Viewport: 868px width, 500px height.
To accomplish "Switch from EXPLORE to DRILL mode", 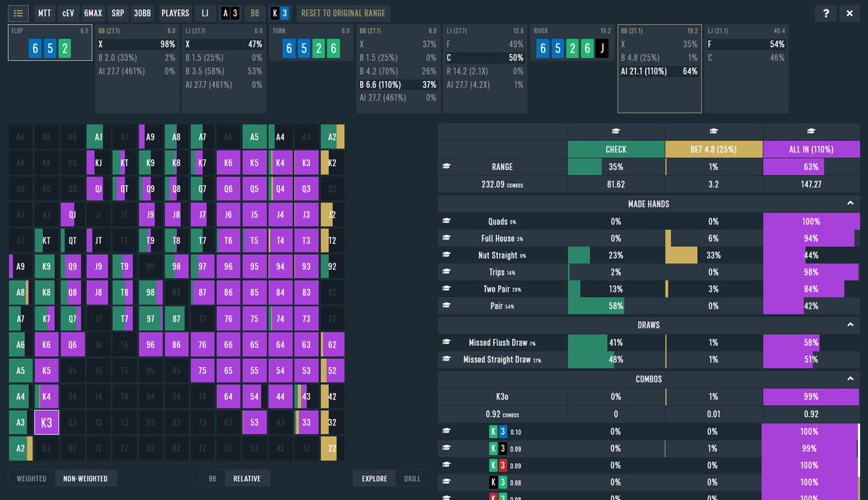I will tap(413, 478).
